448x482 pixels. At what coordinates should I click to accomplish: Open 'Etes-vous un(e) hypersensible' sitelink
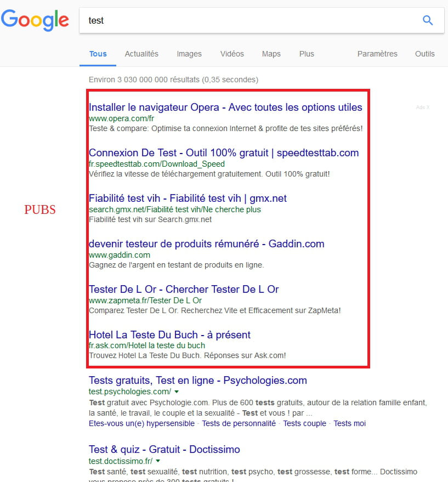click(x=142, y=423)
